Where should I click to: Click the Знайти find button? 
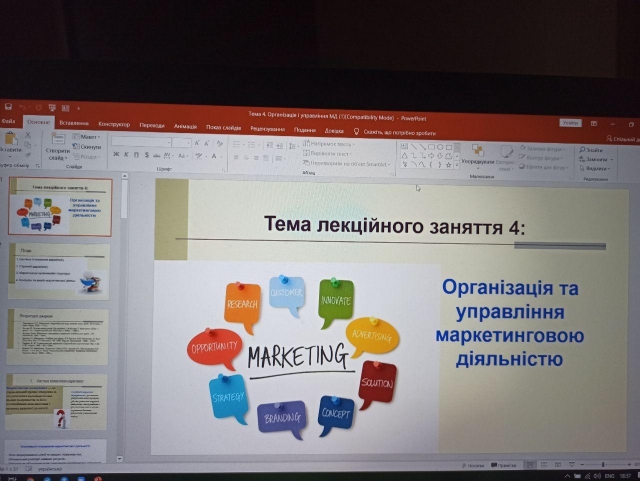[591, 150]
